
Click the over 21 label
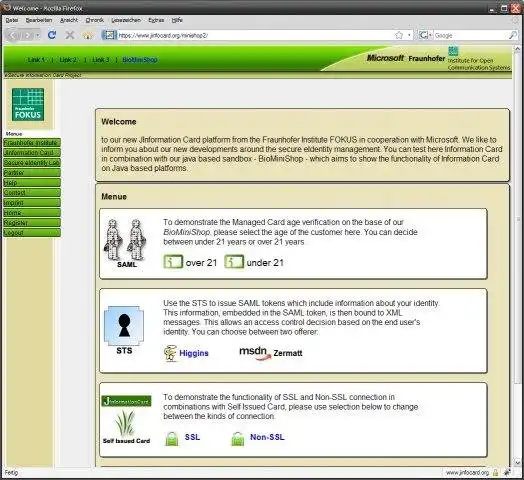[201, 263]
